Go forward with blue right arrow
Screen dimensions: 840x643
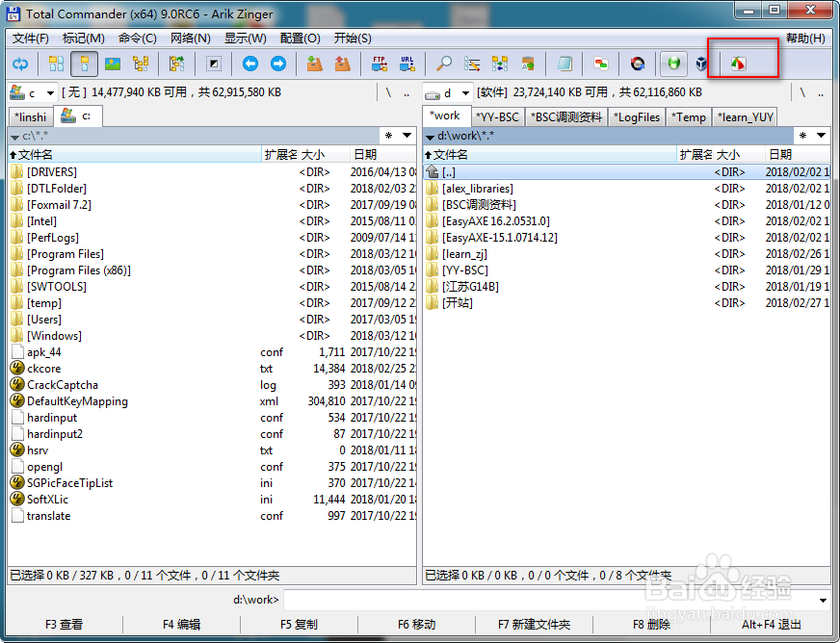point(278,64)
